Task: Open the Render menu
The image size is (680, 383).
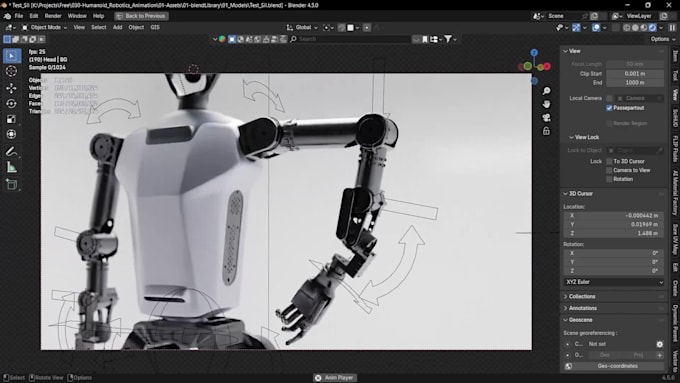Action: [53, 16]
